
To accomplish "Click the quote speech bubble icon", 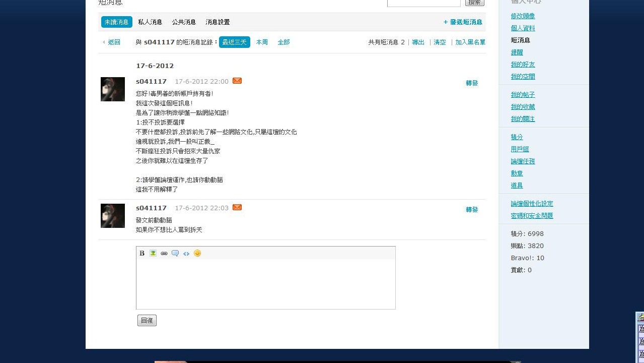I will [175, 253].
